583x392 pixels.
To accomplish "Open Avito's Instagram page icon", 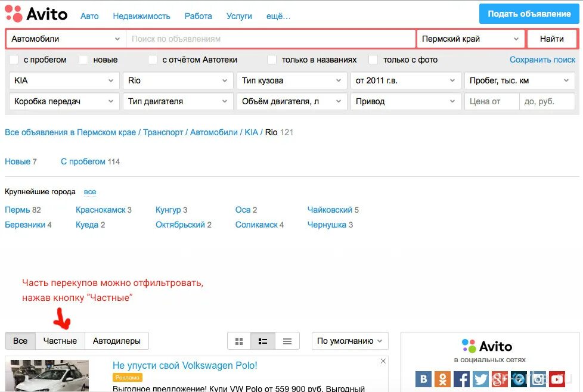I will click(x=538, y=379).
